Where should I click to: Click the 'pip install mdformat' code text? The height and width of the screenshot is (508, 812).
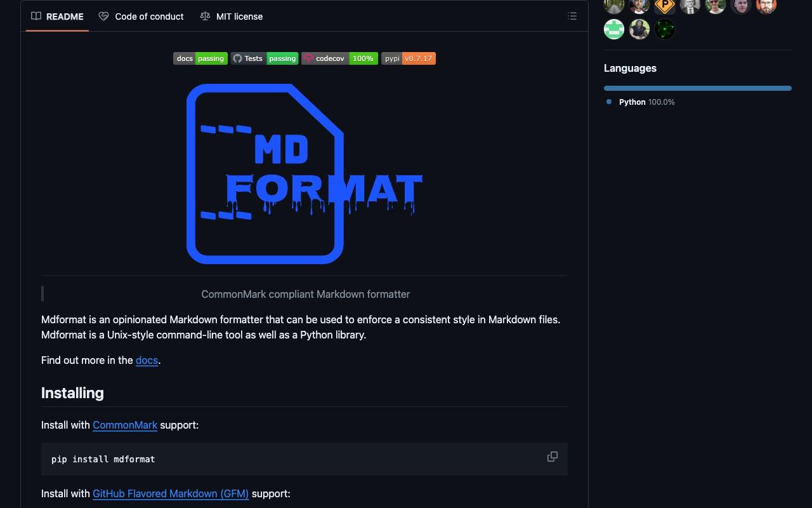point(103,459)
